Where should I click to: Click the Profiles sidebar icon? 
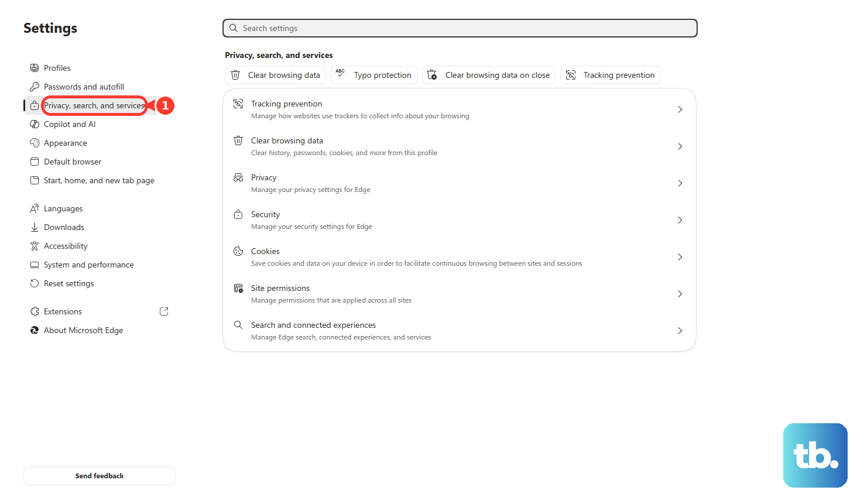click(x=35, y=68)
